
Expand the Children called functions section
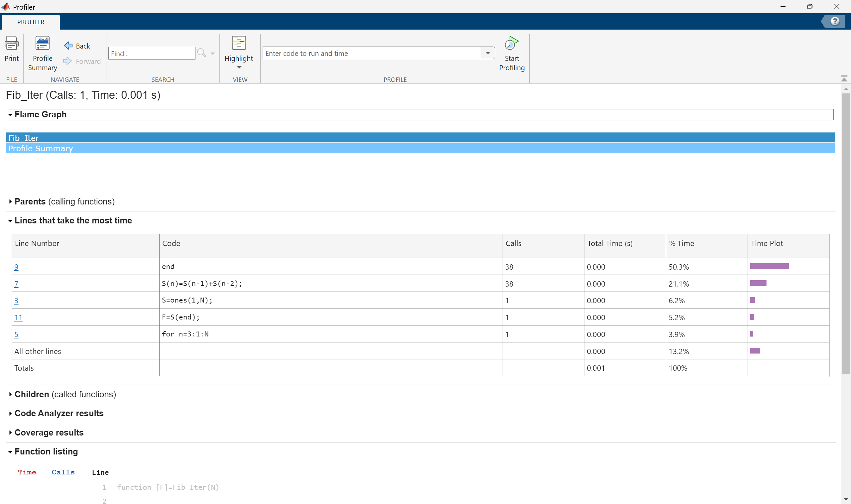point(11,394)
